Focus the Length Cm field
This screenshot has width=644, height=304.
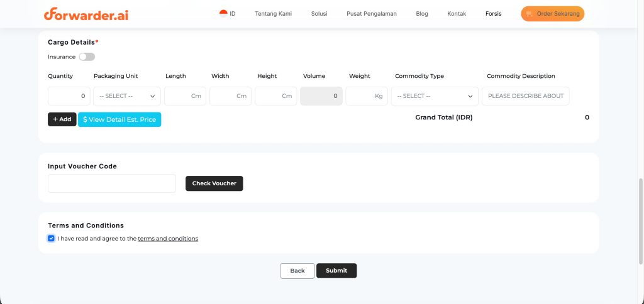point(186,96)
